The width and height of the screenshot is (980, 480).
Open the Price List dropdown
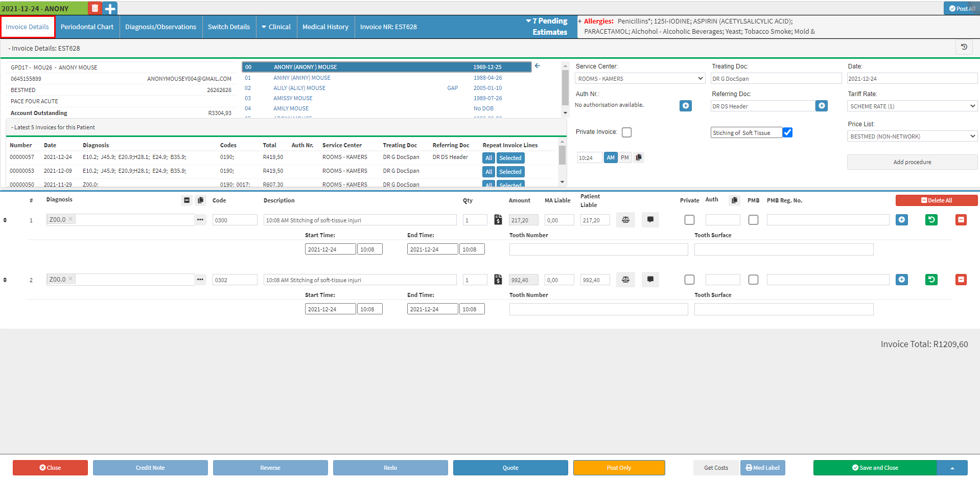(x=912, y=136)
